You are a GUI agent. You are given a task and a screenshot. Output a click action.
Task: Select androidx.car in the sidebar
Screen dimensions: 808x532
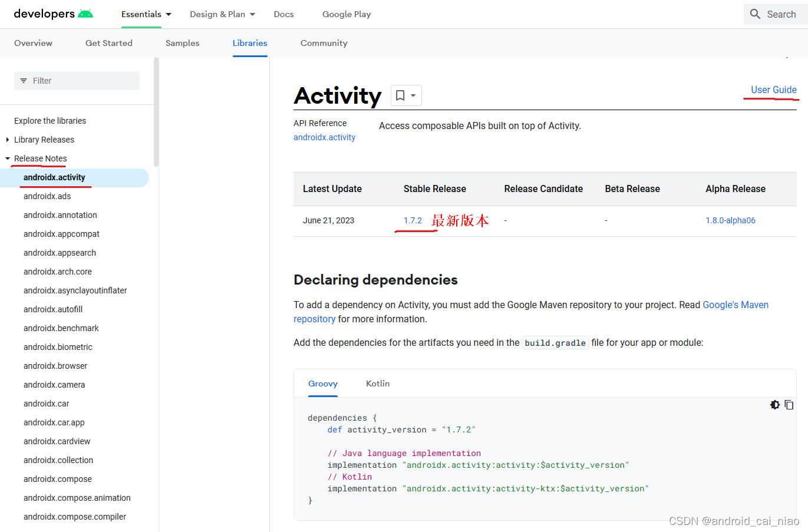click(x=47, y=404)
